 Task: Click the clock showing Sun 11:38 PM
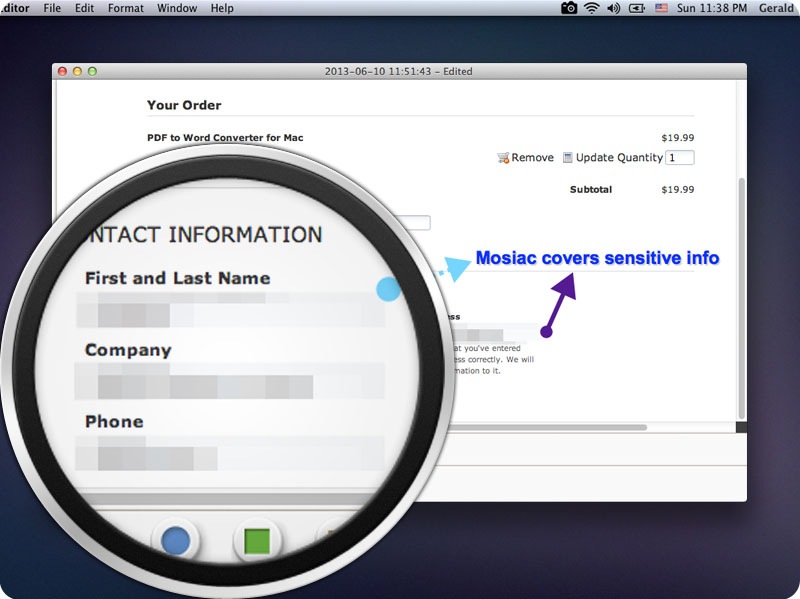point(712,8)
